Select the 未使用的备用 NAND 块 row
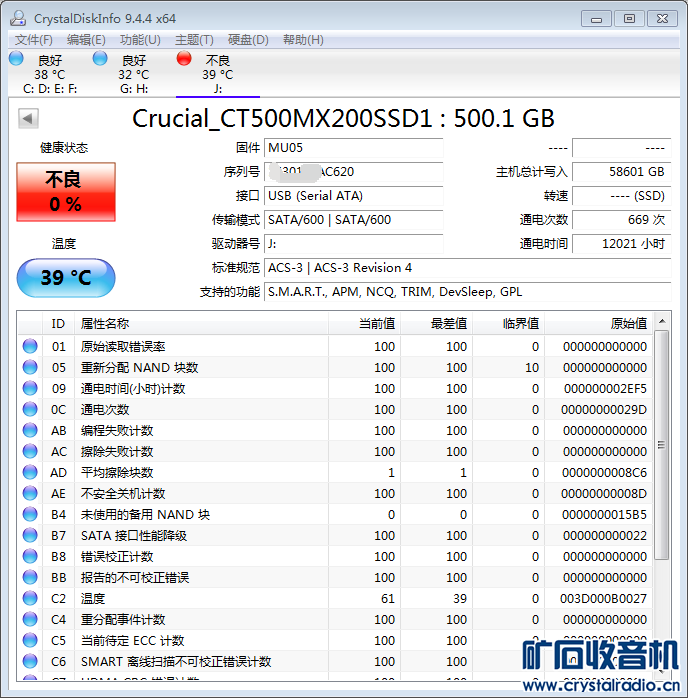Screen dimensions: 688x698 pyautogui.click(x=335, y=514)
